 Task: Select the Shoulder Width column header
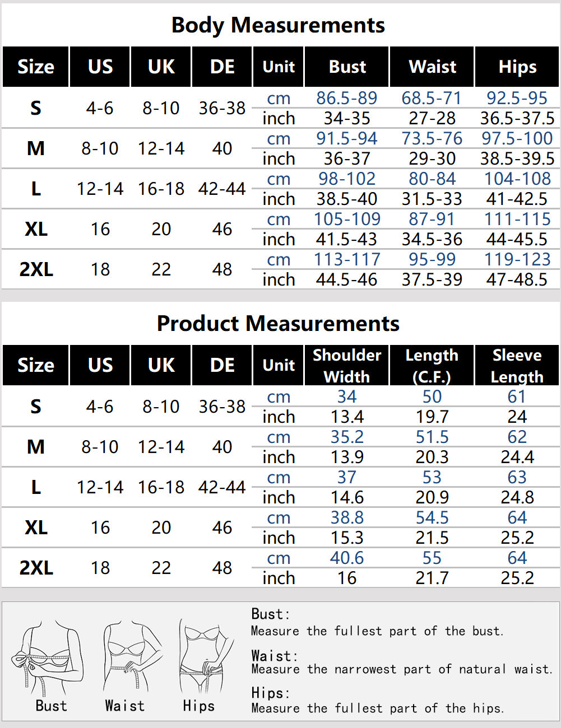[x=347, y=366]
